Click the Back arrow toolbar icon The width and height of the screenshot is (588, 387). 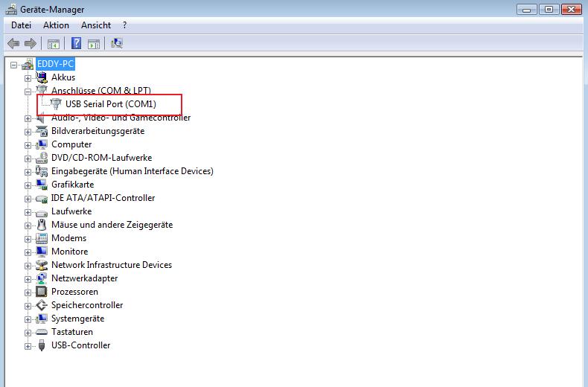(13, 43)
